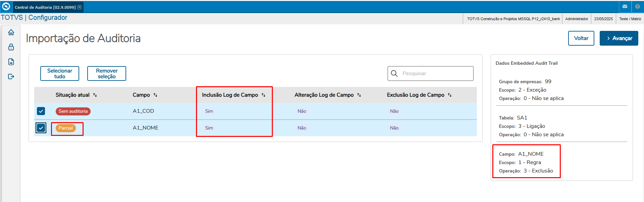644x202 pixels.
Task: Click the Voltar button
Action: 581,38
